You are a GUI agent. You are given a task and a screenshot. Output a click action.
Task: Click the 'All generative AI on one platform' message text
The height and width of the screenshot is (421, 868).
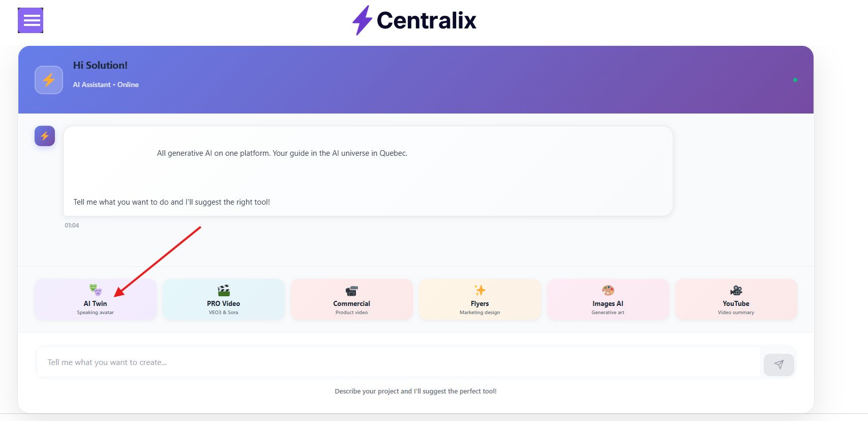(x=282, y=153)
